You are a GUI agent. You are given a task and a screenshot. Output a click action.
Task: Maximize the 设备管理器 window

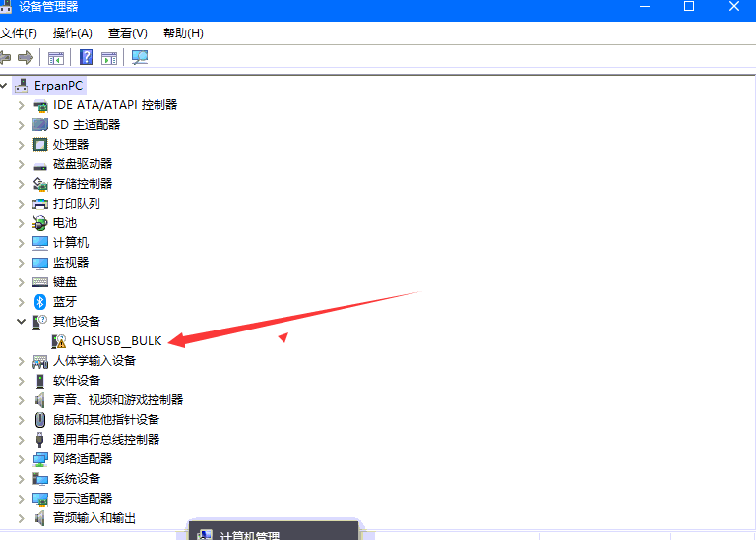(689, 6)
